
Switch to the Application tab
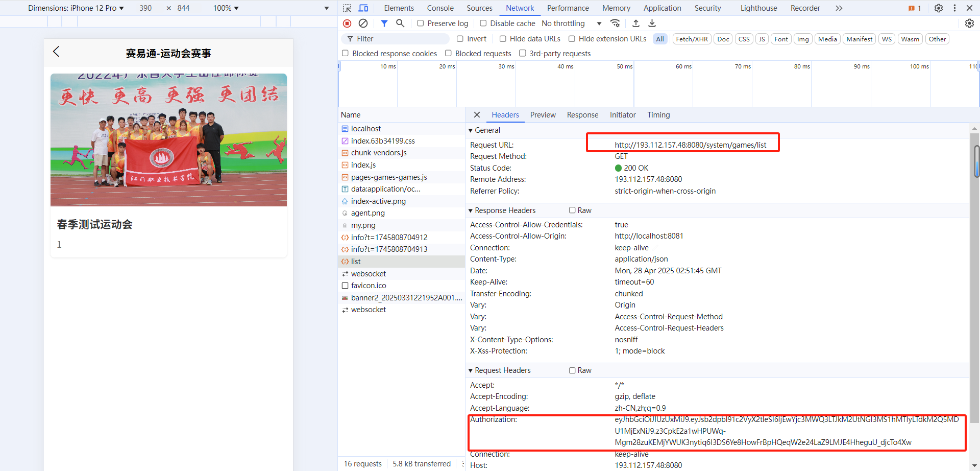[662, 8]
